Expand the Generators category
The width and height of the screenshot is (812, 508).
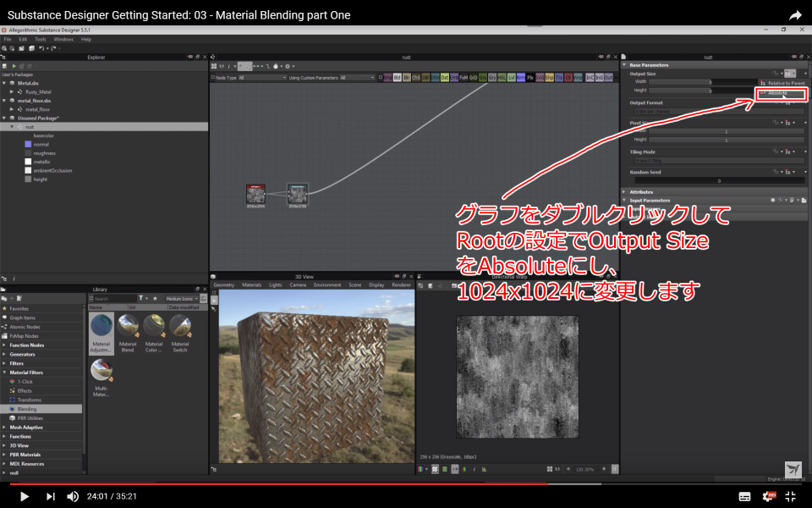pos(5,354)
